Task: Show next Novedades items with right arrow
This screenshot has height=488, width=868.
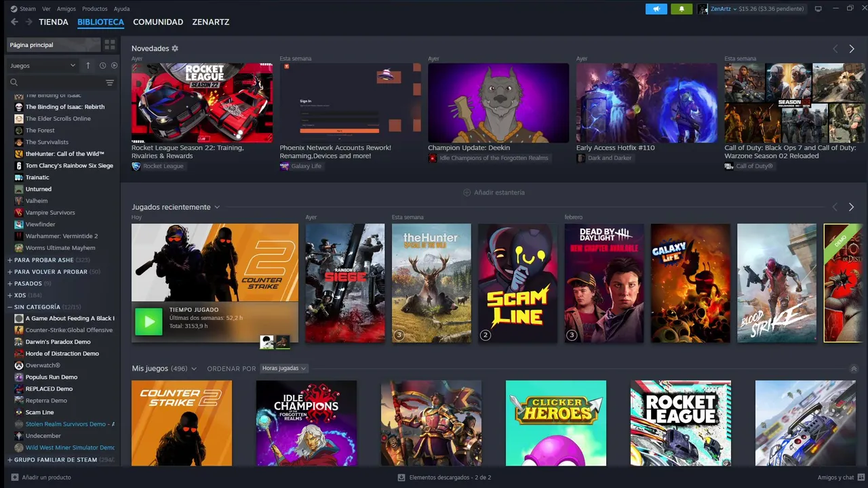Action: (852, 49)
